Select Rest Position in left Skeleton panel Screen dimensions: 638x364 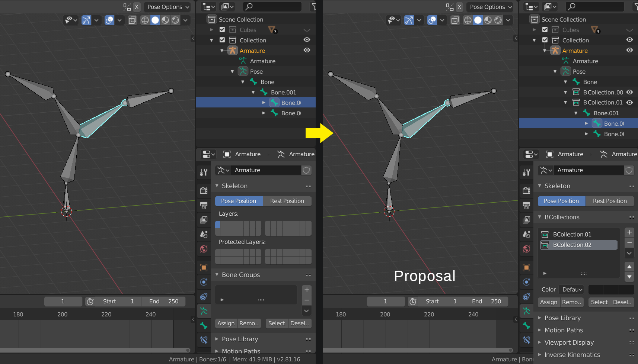[x=287, y=201]
